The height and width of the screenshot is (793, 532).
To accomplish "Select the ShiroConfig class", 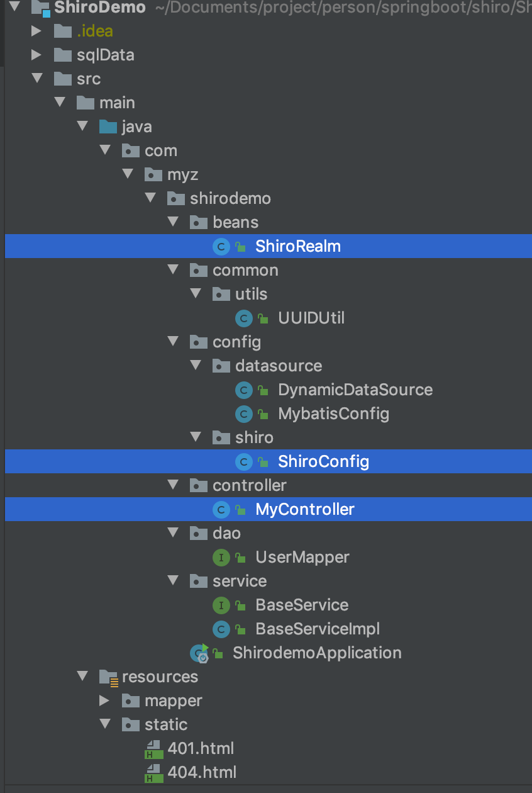I will [x=323, y=462].
